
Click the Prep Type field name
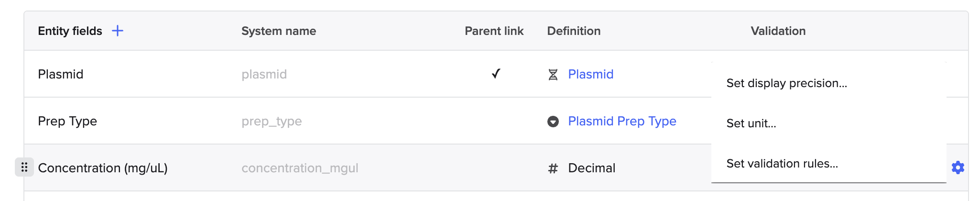pos(67,121)
